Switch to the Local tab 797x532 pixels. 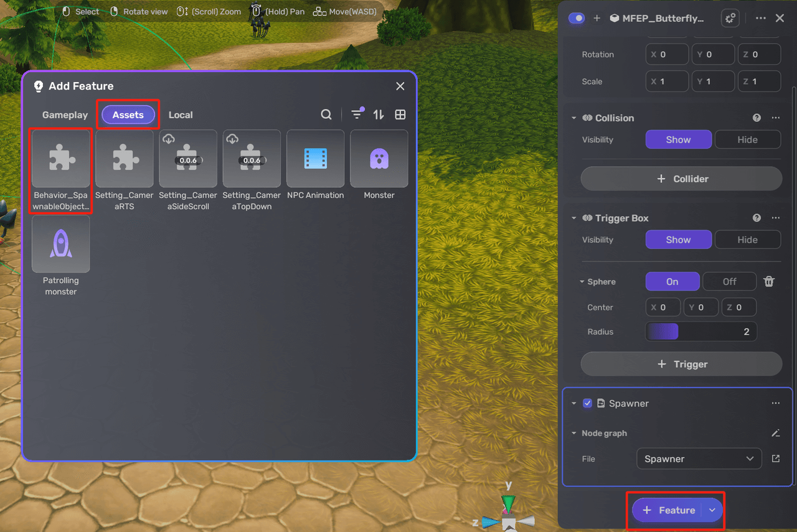tap(181, 114)
